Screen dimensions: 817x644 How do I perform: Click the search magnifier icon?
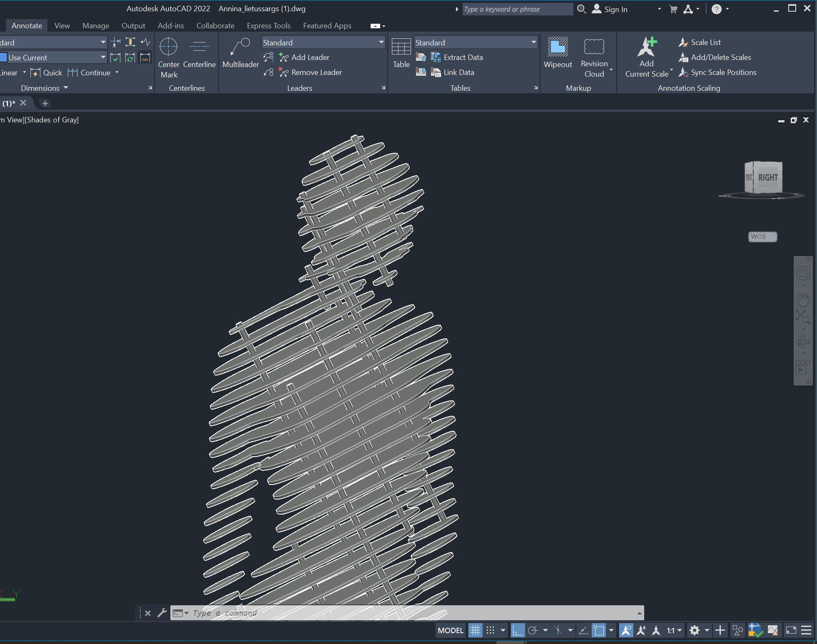581,9
